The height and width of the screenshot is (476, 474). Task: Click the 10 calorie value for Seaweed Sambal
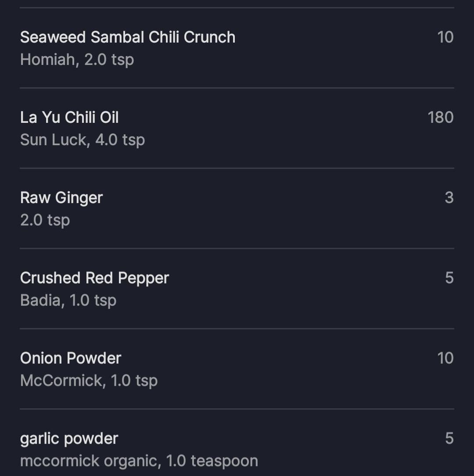coord(445,37)
